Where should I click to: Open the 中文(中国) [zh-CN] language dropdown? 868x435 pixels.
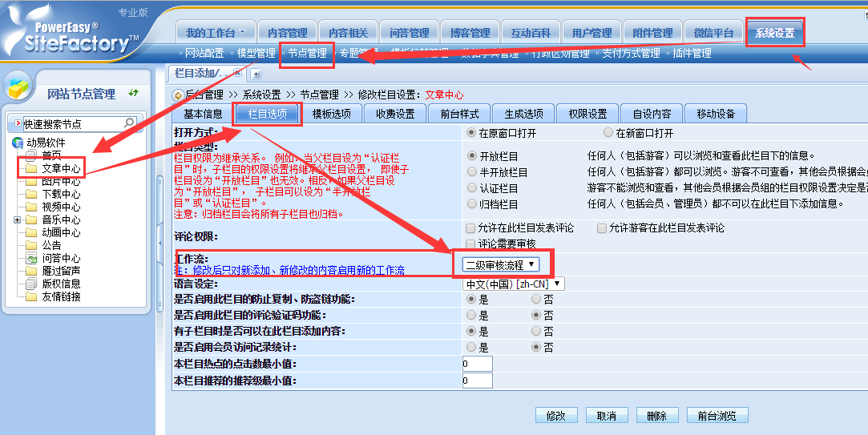513,284
